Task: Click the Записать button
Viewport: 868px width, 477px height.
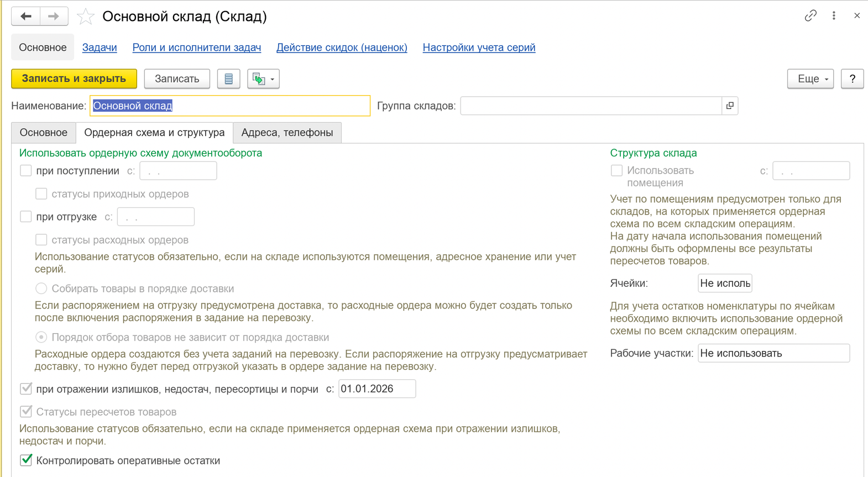Action: [x=177, y=79]
